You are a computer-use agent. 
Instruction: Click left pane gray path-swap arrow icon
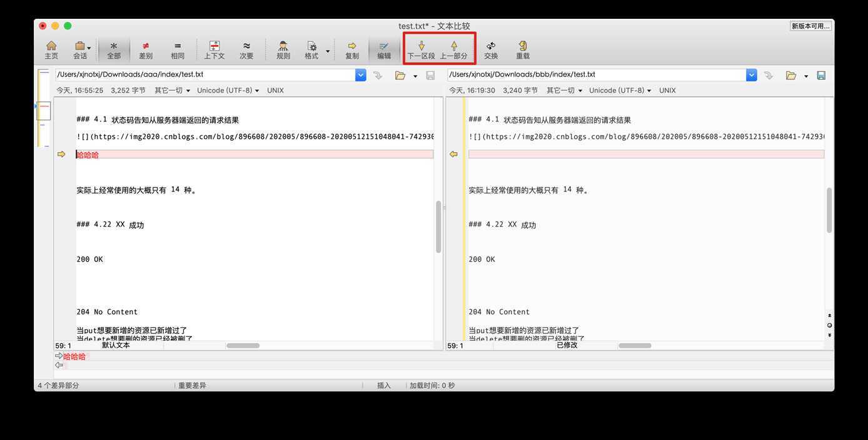(378, 75)
